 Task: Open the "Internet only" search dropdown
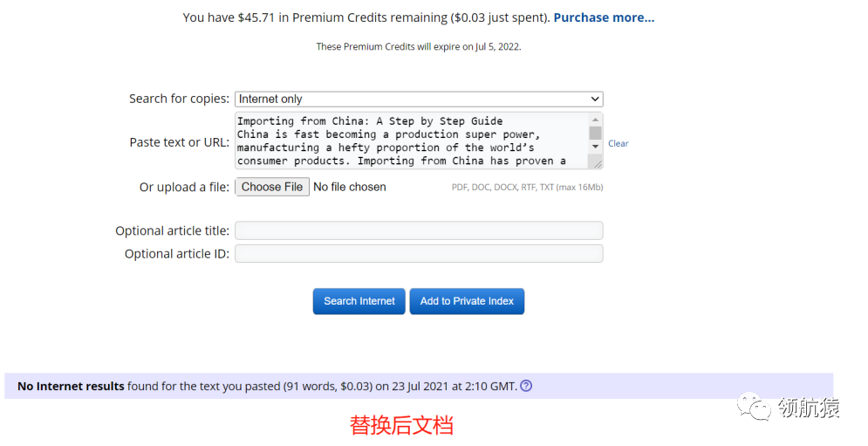click(x=419, y=99)
